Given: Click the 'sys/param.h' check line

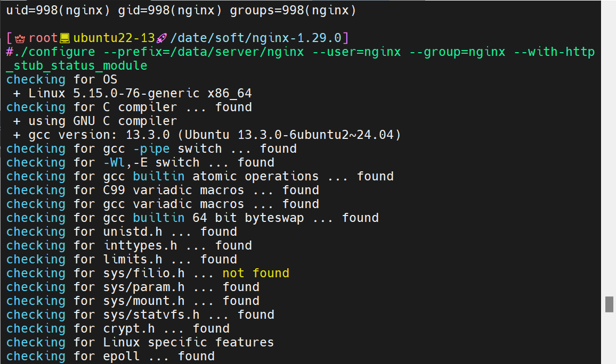Looking at the screenshot, I should point(132,287).
